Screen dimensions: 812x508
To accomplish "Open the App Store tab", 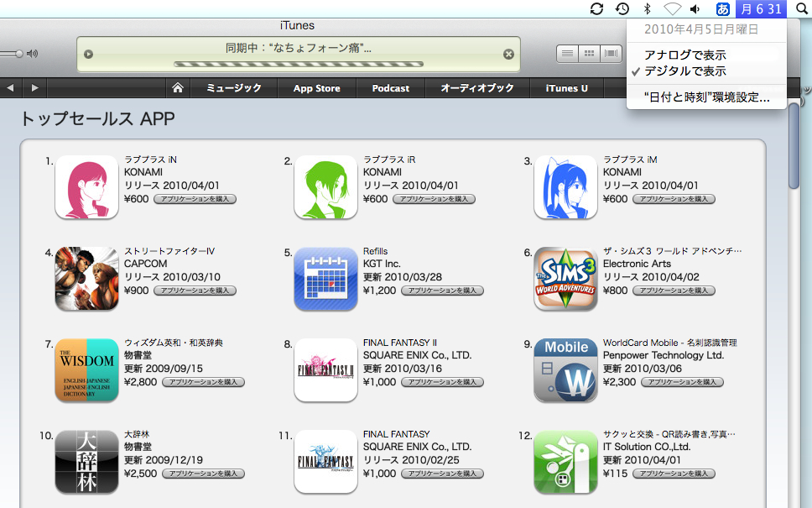I will pos(317,88).
